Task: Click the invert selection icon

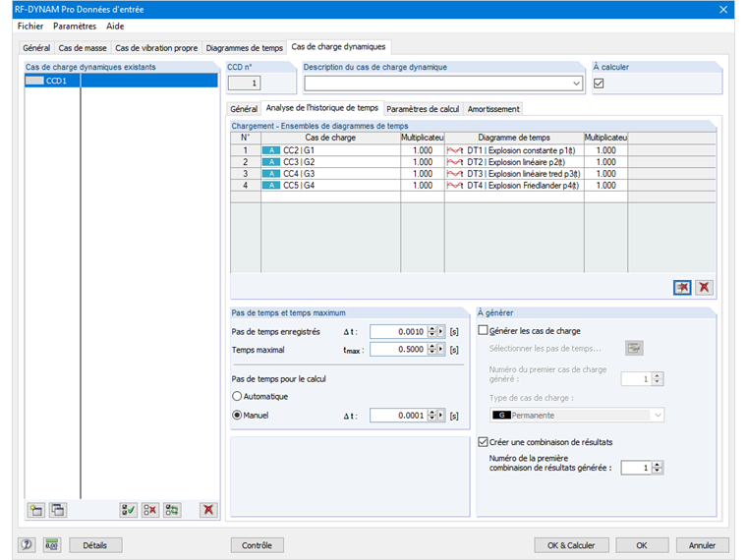Action: click(172, 510)
